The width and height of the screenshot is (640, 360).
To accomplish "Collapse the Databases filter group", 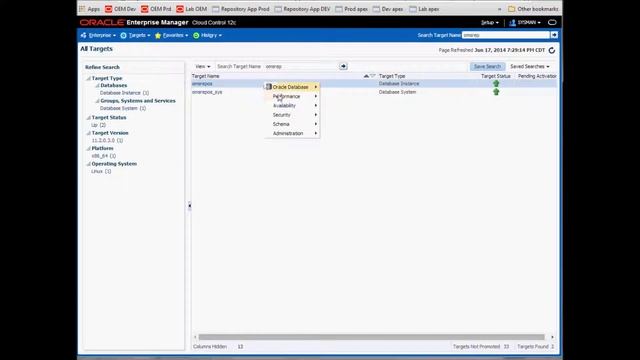I will click(x=97, y=86).
